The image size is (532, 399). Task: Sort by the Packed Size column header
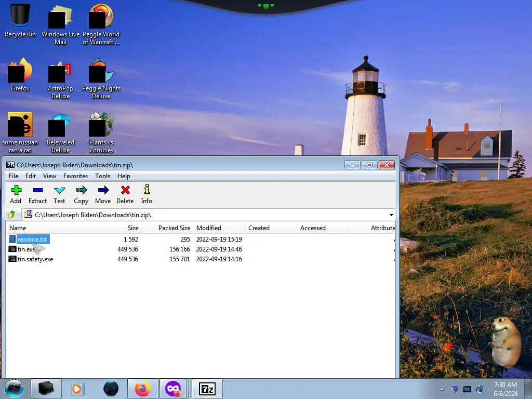point(166,228)
